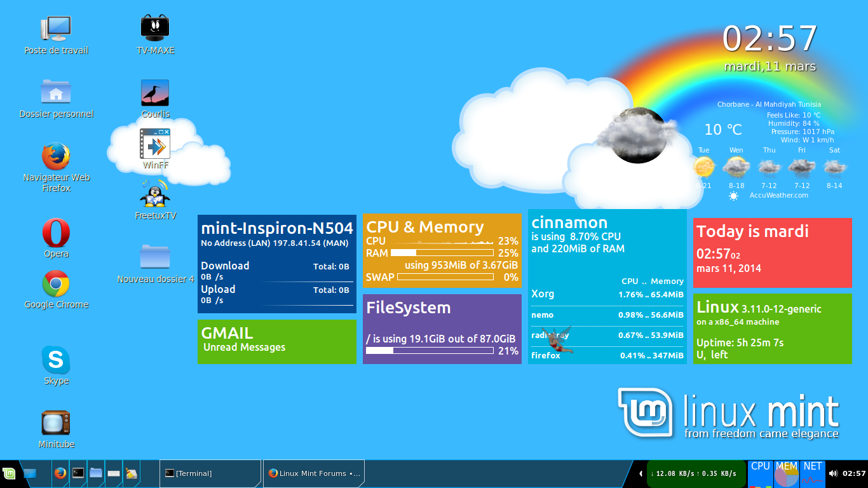This screenshot has height=488, width=868.
Task: Click the sun icon beside AccuWeather.com
Action: coord(734,196)
